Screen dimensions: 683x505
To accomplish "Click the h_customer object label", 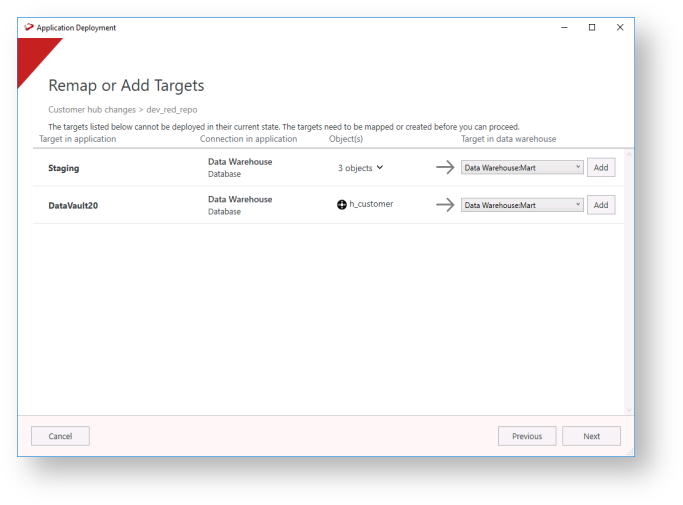I will (371, 205).
